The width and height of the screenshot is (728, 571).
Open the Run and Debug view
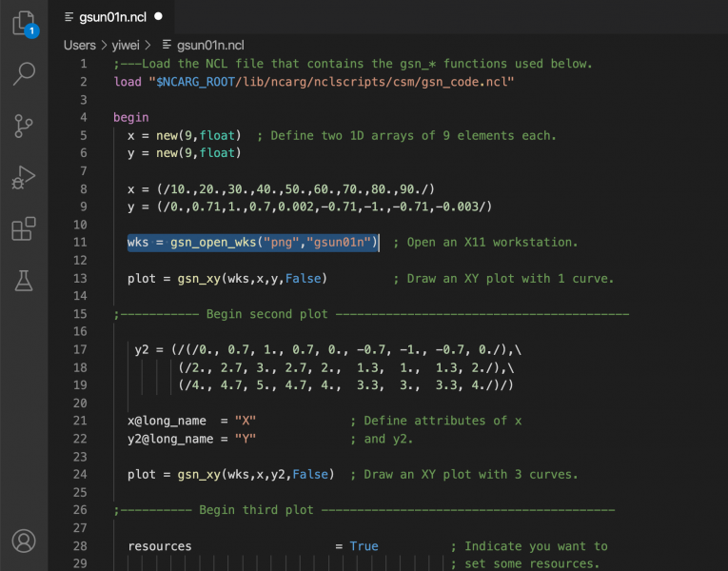tap(24, 177)
